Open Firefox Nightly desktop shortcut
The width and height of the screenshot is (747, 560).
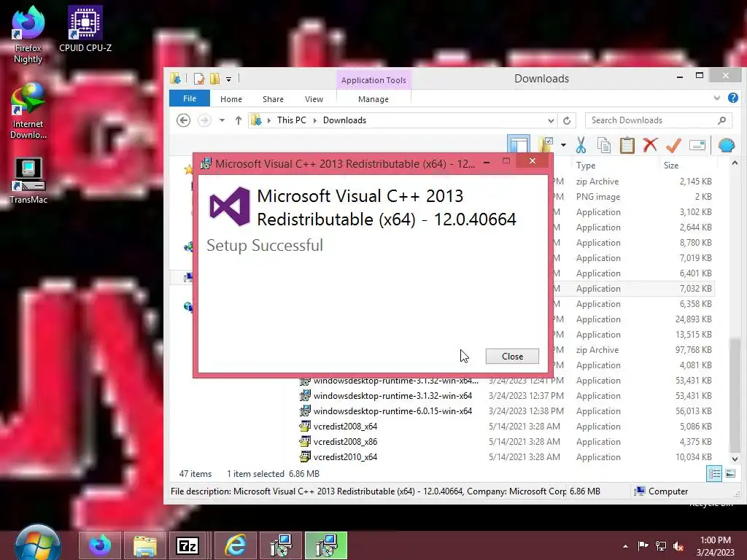tap(28, 35)
